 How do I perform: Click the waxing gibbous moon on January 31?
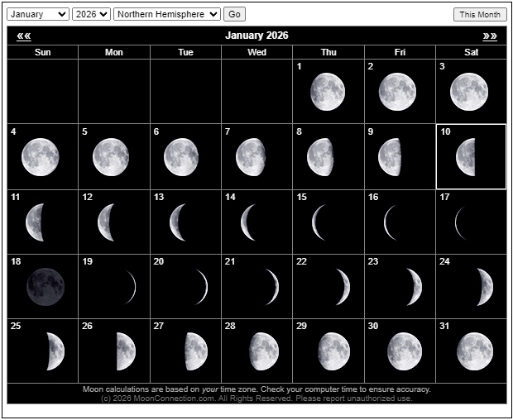pyautogui.click(x=474, y=351)
